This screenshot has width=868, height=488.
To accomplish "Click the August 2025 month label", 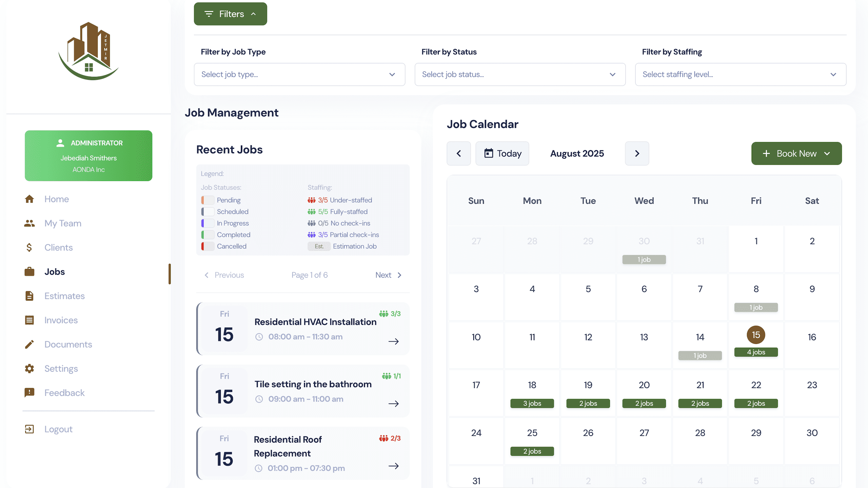I will point(577,154).
